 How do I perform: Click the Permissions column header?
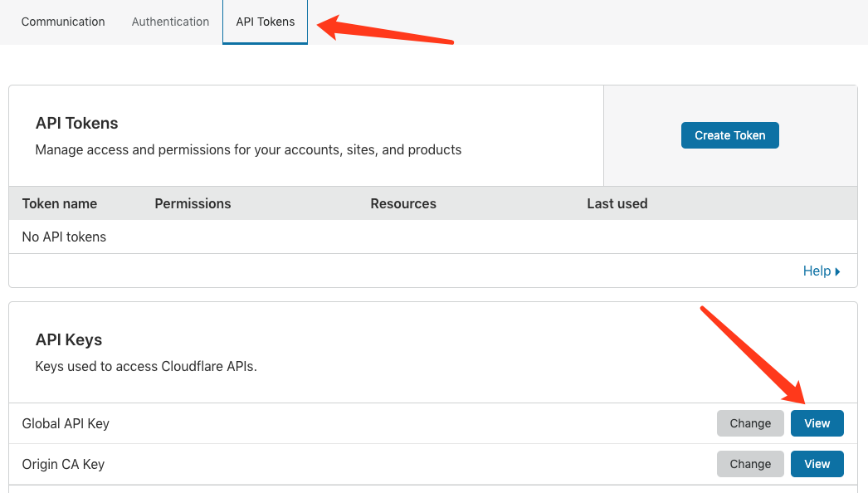(193, 203)
